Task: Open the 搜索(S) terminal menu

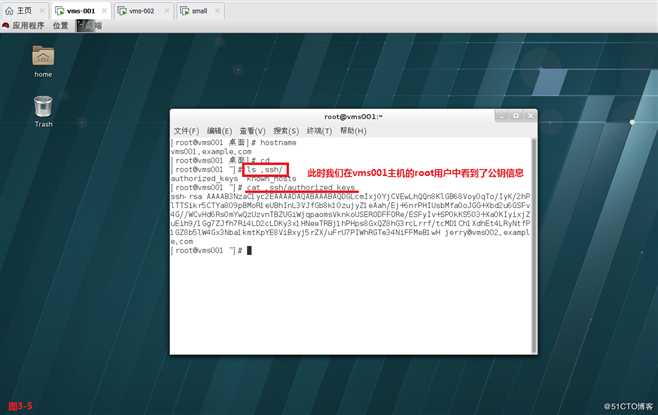Action: [x=286, y=131]
